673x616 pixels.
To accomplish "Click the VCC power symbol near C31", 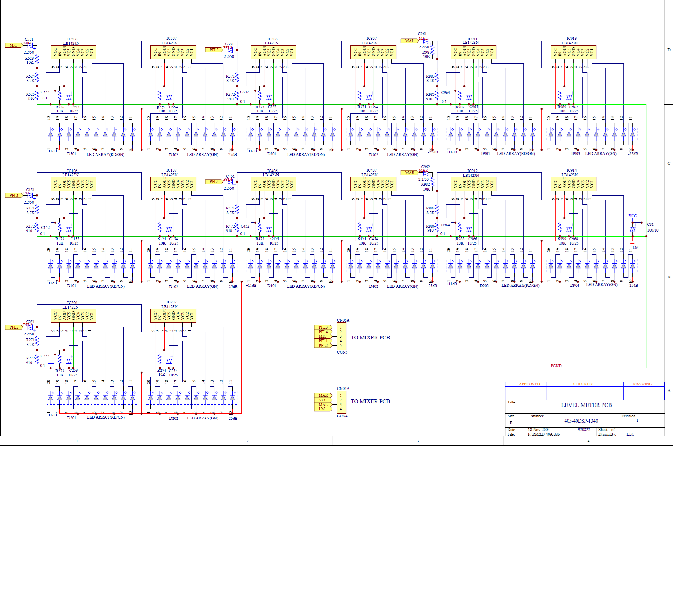I will [633, 217].
